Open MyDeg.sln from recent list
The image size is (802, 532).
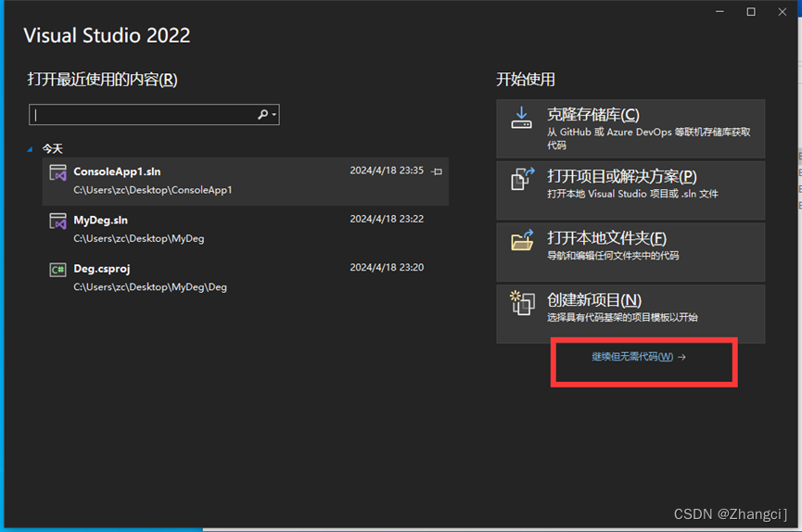coord(246,230)
